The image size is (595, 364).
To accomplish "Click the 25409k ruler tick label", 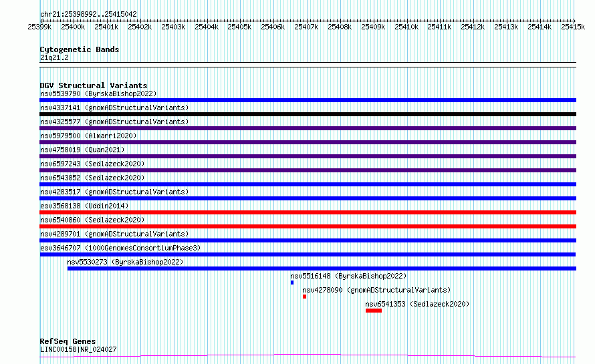I will pyautogui.click(x=373, y=27).
